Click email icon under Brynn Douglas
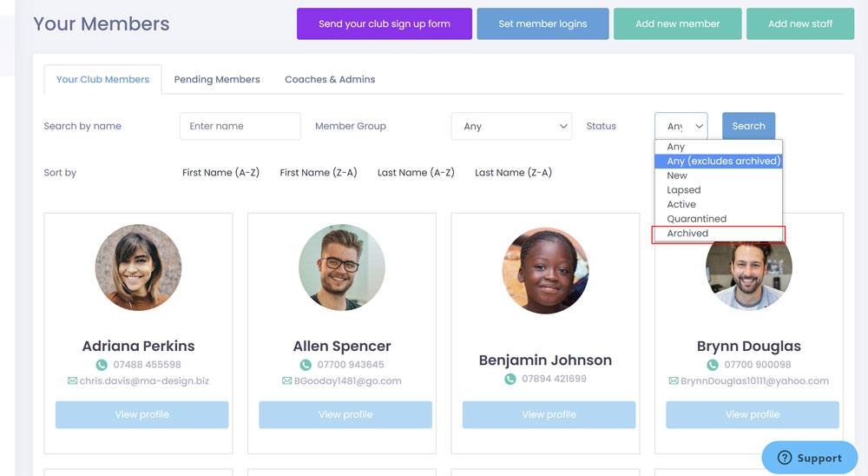This screenshot has height=476, width=868. tap(674, 380)
